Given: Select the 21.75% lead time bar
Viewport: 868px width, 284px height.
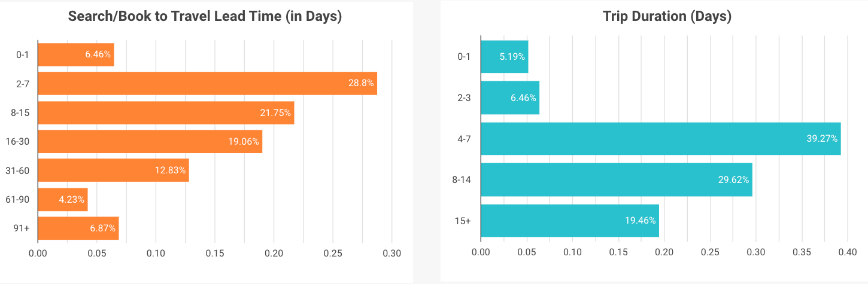Looking at the screenshot, I should [166, 112].
